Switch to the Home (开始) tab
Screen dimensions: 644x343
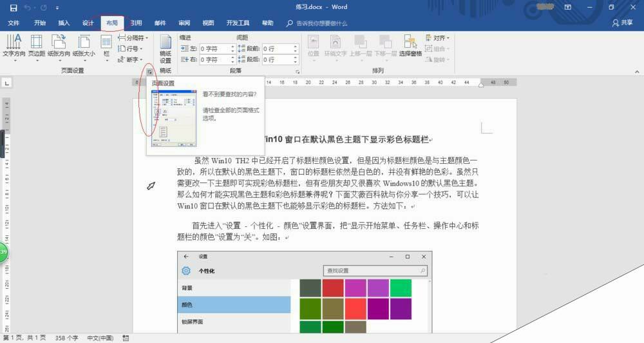coord(40,23)
